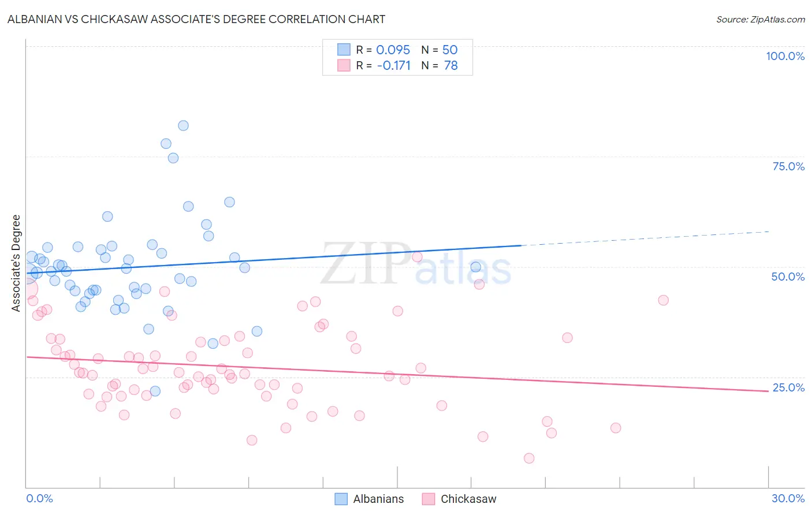Image resolution: width=812 pixels, height=515 pixels.
Task: Click the highest blue data point near 82%
Action: [x=183, y=125]
